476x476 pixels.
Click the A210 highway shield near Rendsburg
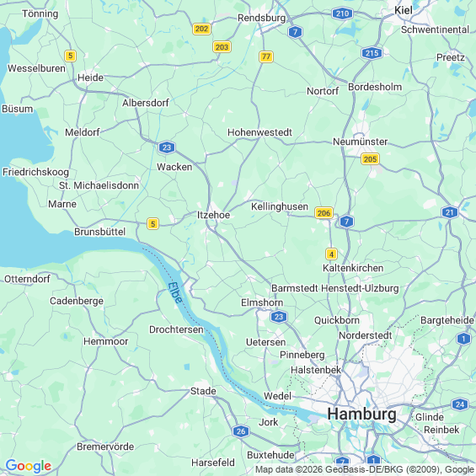[342, 13]
